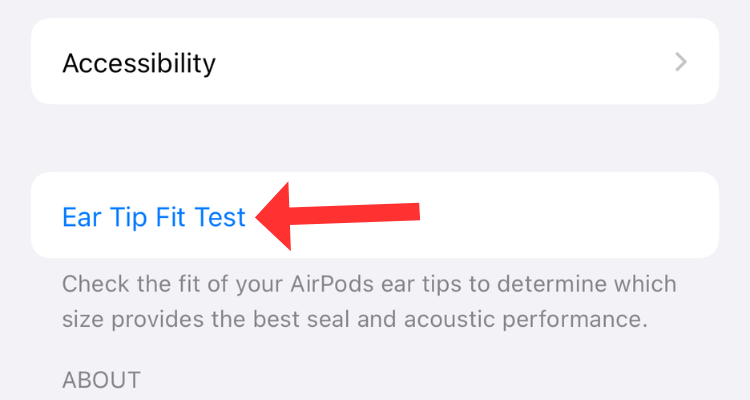Open the Accessibility settings row
This screenshot has height=400, width=750.
(x=375, y=62)
